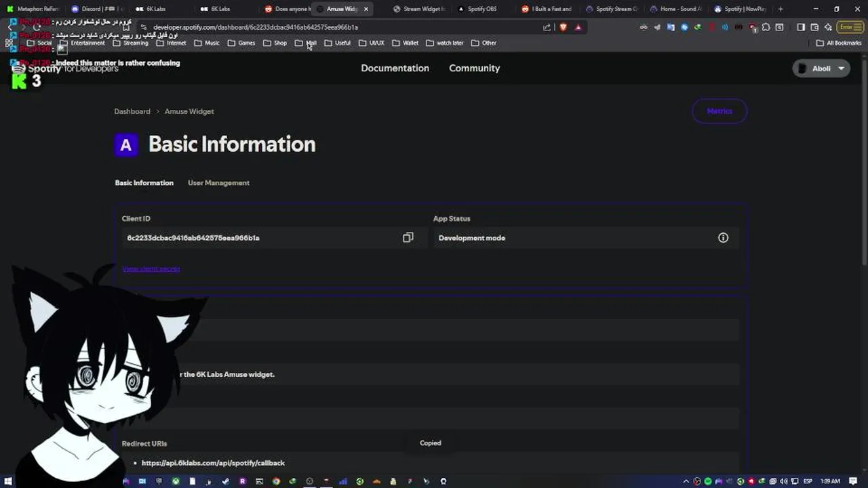Viewport: 868px width, 488px height.
Task: Switch to the Discord browser tab
Action: tap(97, 9)
